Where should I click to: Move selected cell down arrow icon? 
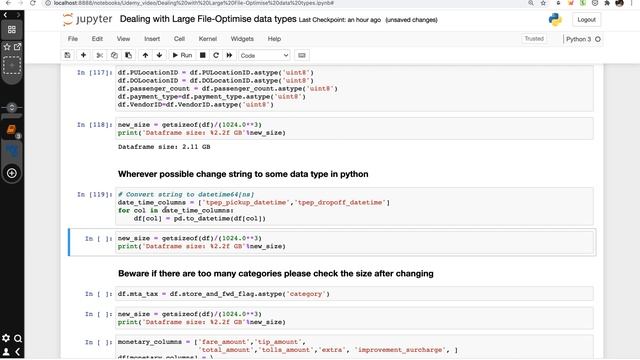click(159, 55)
